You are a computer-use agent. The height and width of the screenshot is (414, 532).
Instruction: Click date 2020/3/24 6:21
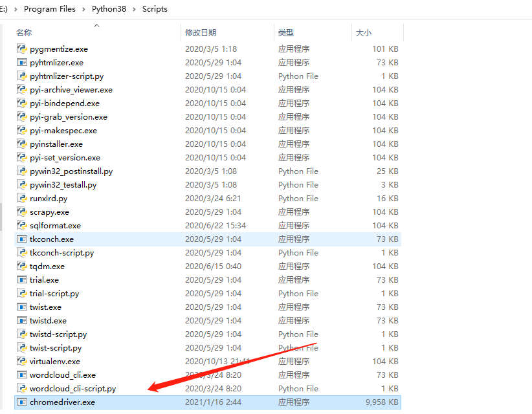[x=213, y=198]
